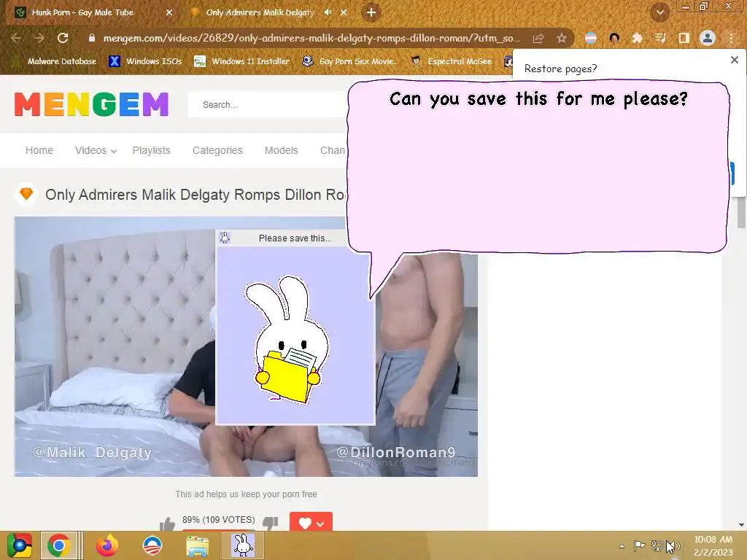Open the Playlists nav item
747x560 pixels.
[152, 150]
